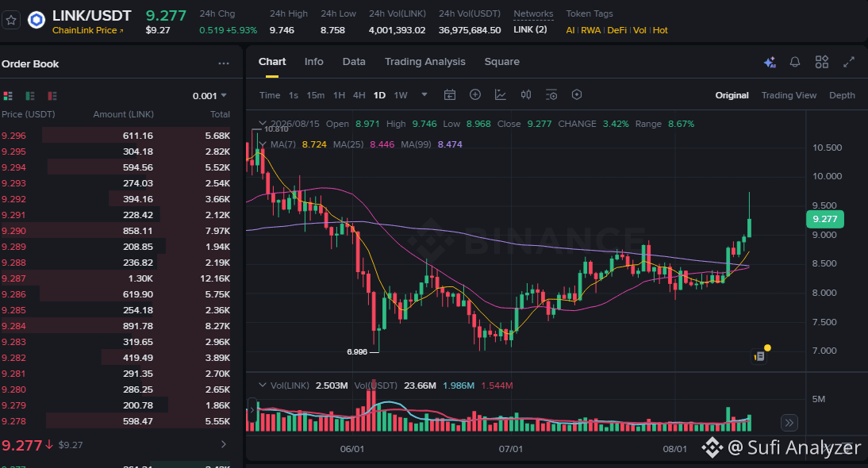The image size is (868, 468).
Task: Switch to the Chart tab
Action: (272, 62)
